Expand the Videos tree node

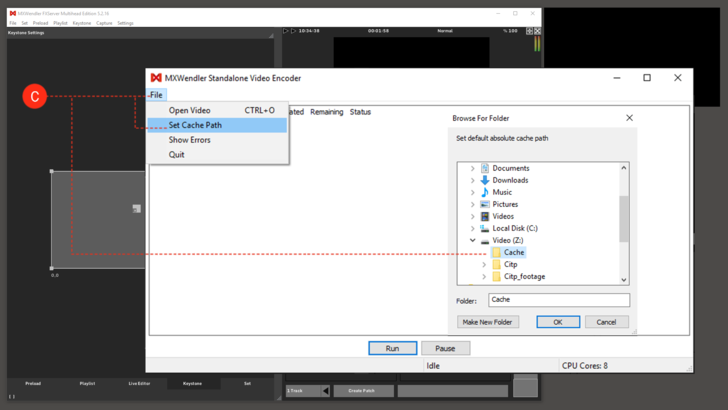click(x=473, y=216)
